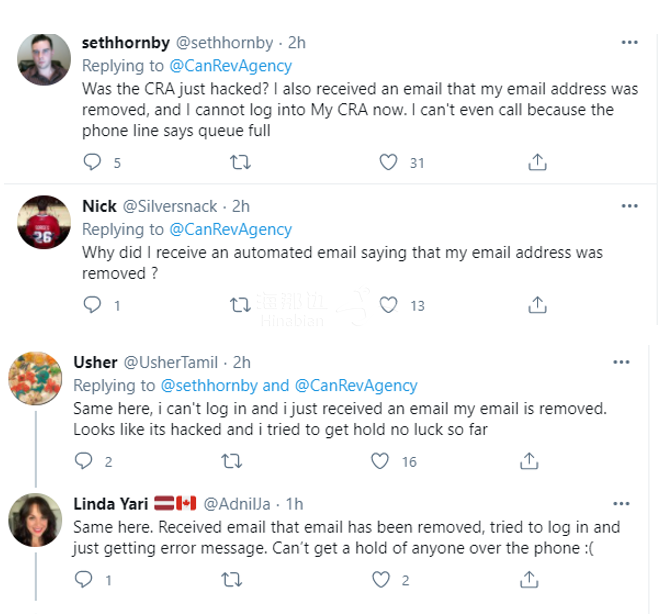Like Nick's tweet with 13 likes
This screenshot has width=658, height=614.
[390, 304]
